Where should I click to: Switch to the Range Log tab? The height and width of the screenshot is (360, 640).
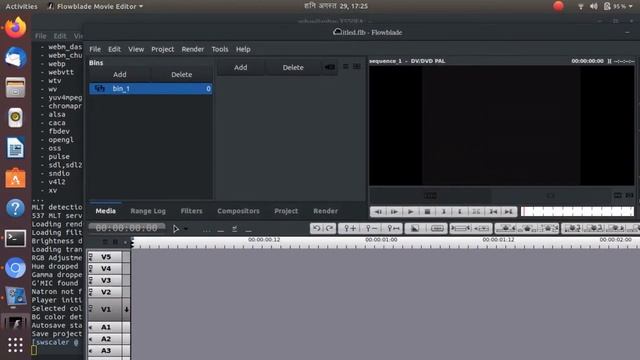(x=148, y=211)
